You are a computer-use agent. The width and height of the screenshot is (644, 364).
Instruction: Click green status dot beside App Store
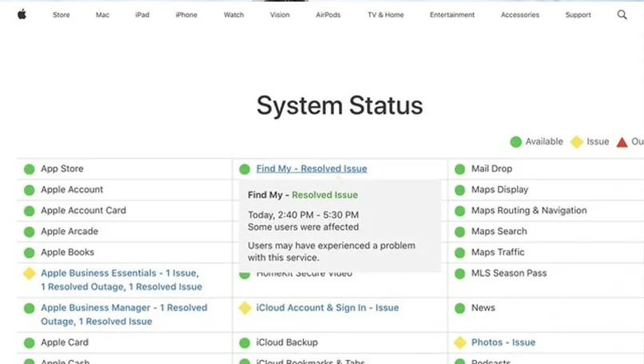tap(29, 169)
